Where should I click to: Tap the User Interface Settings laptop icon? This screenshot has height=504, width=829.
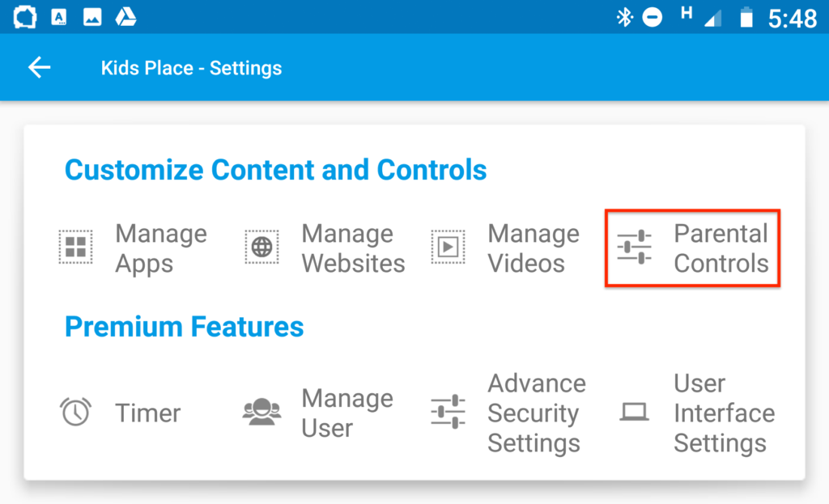click(x=634, y=412)
